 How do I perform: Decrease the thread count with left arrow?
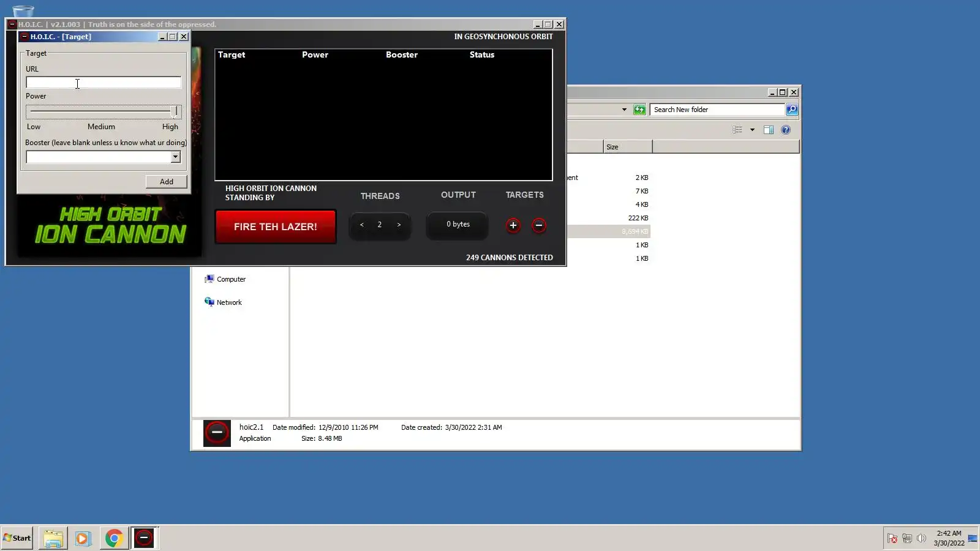(x=362, y=225)
